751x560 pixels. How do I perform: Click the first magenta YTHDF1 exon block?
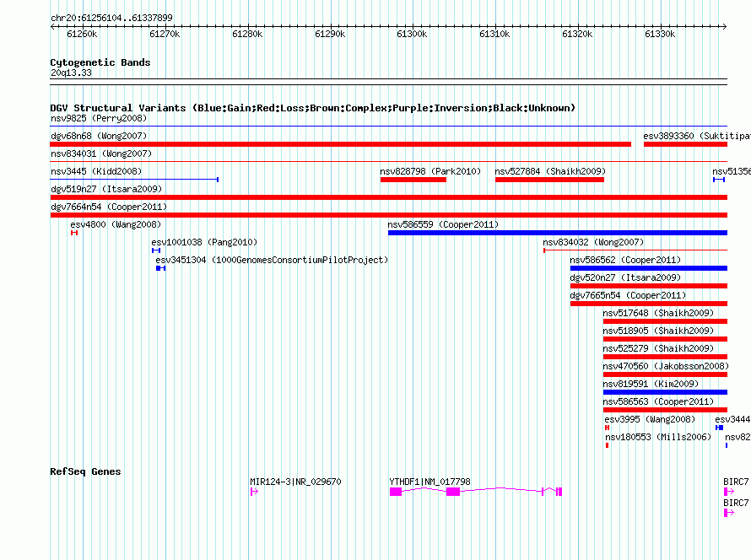pos(396,492)
